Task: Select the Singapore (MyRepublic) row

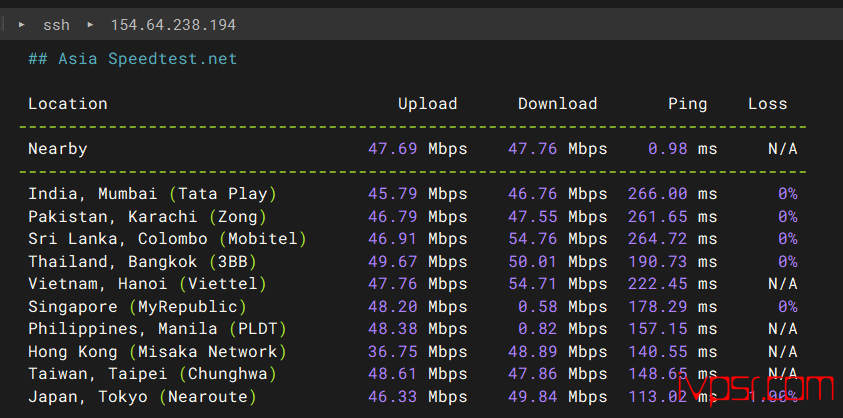Action: coord(412,307)
